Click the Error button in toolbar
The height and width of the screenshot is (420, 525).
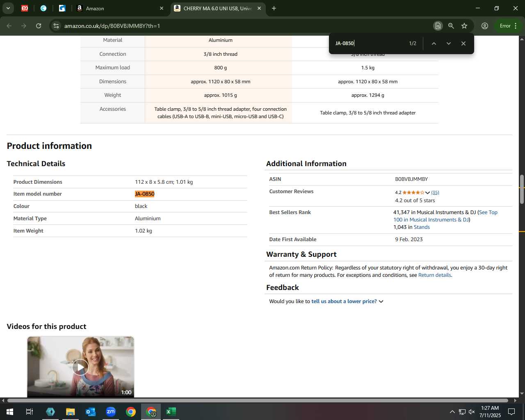[505, 26]
